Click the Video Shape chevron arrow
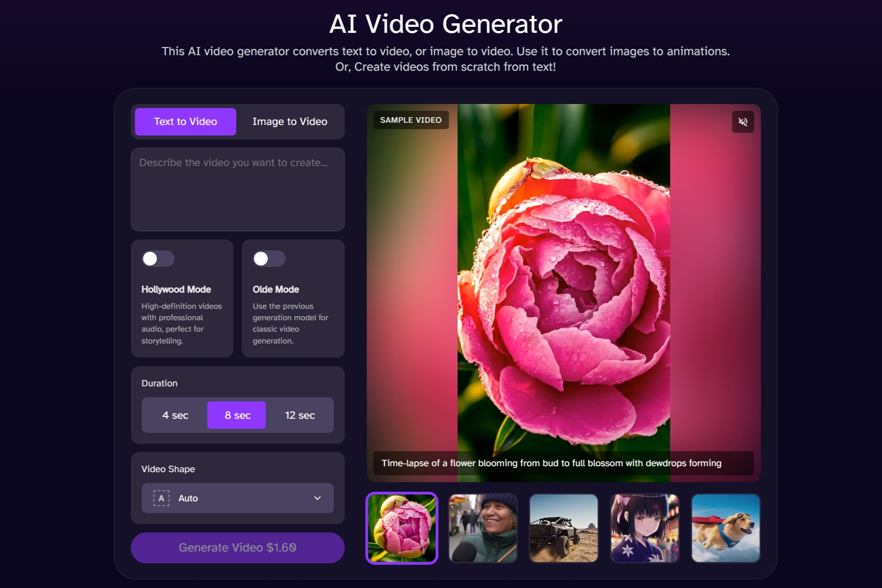This screenshot has height=588, width=882. (317, 498)
